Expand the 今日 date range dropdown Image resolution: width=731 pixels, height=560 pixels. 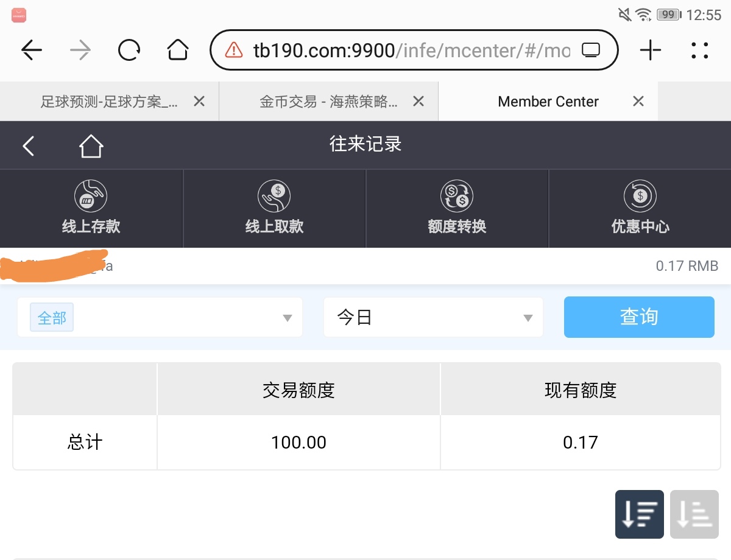tap(433, 318)
